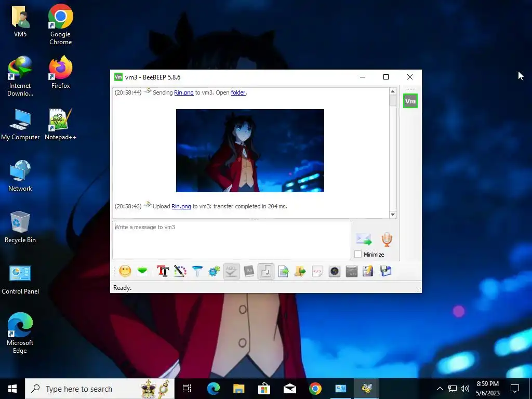
Task: Click the blue floppy disks save icon
Action: point(386,271)
